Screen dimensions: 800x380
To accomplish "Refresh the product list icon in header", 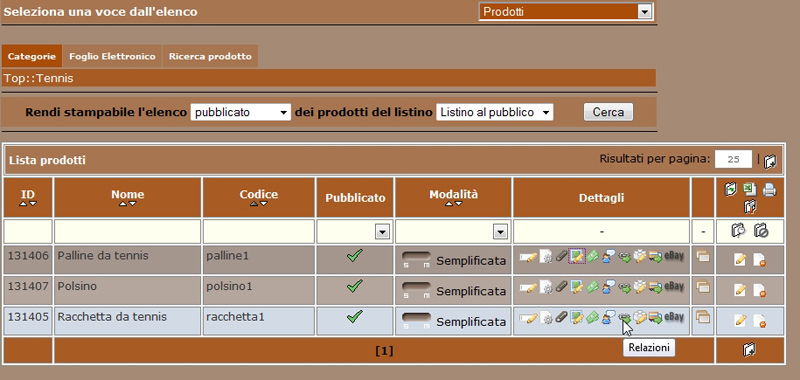I will [x=730, y=190].
